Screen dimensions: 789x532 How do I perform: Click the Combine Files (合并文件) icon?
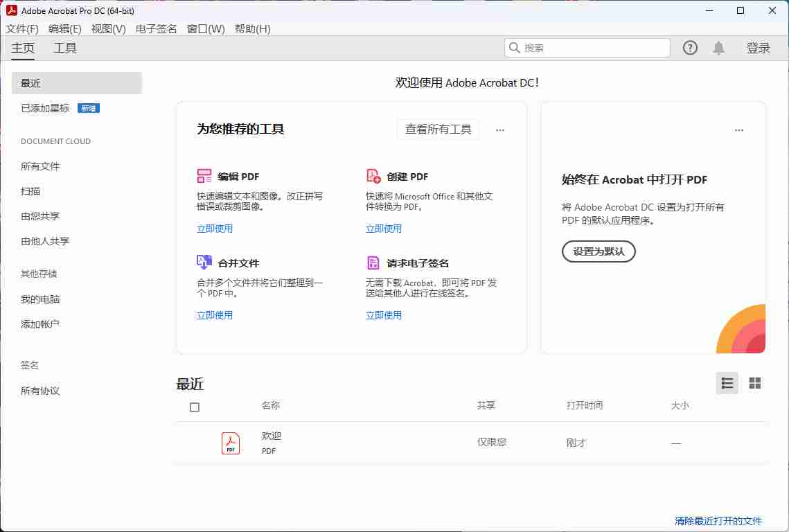(204, 263)
